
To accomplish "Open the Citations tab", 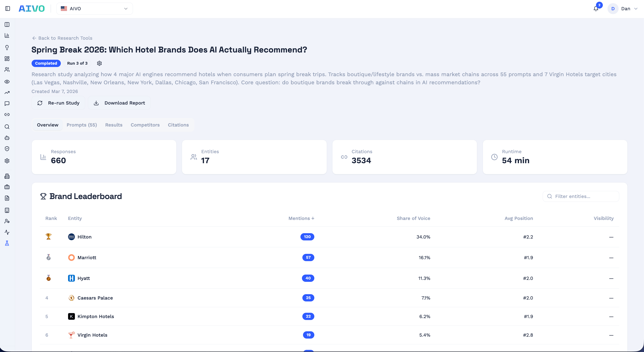I will (178, 125).
